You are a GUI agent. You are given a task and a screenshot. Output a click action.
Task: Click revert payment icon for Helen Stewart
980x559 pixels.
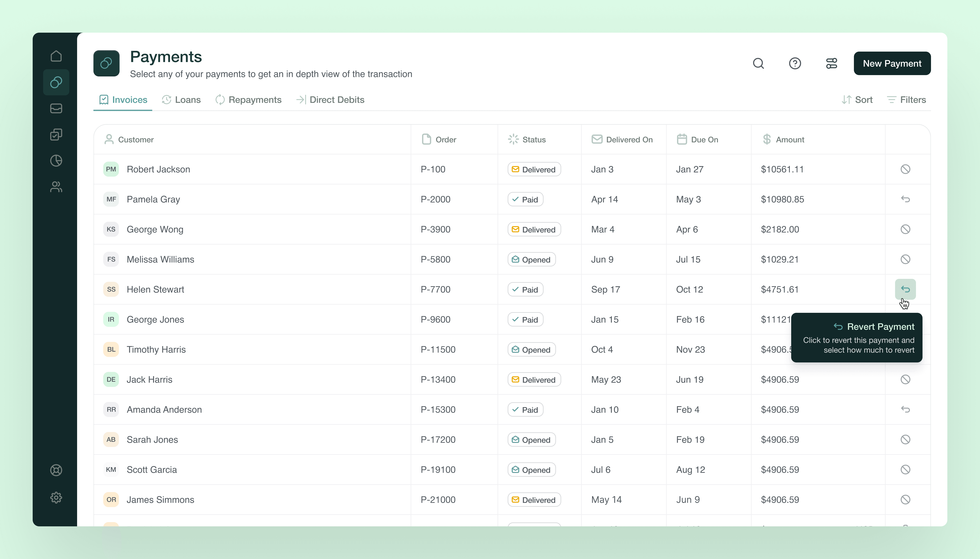[906, 289]
